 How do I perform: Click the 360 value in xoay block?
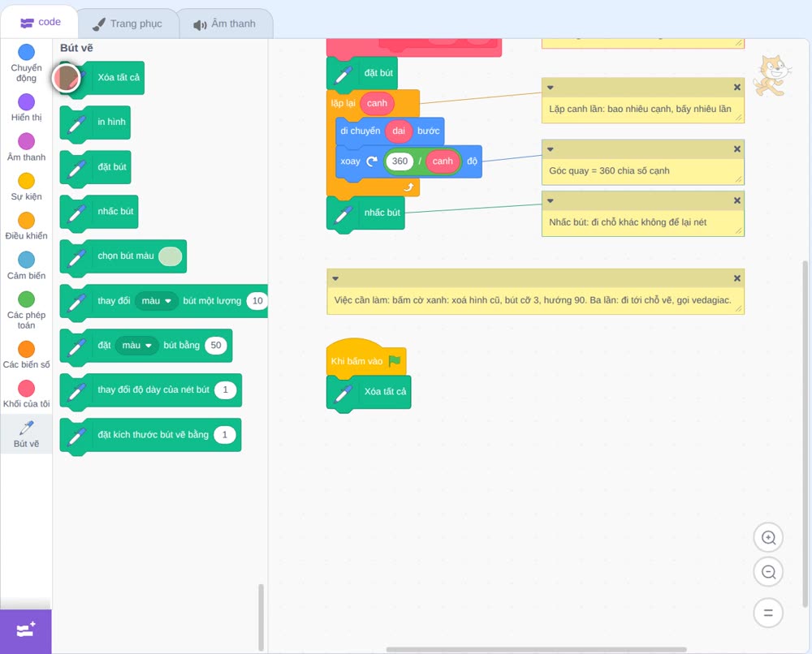point(400,161)
